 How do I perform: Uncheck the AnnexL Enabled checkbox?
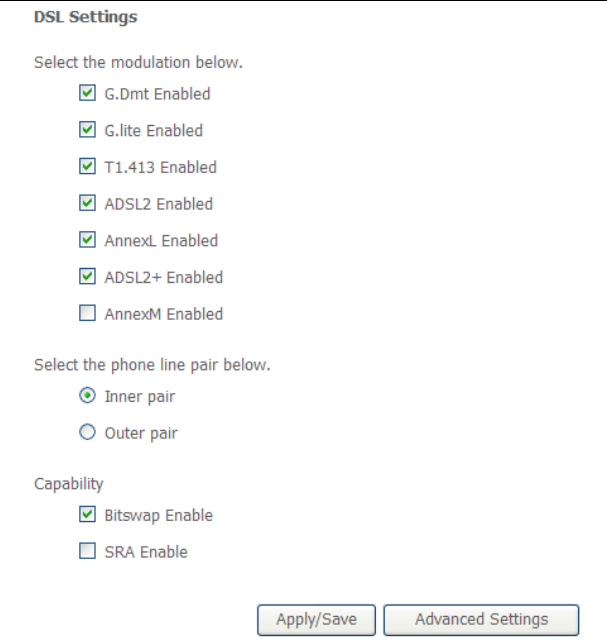(87, 240)
